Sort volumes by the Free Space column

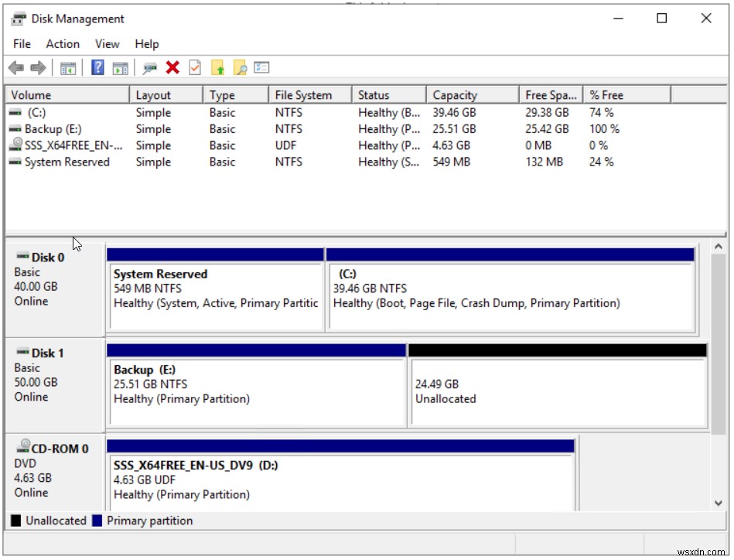tap(551, 94)
